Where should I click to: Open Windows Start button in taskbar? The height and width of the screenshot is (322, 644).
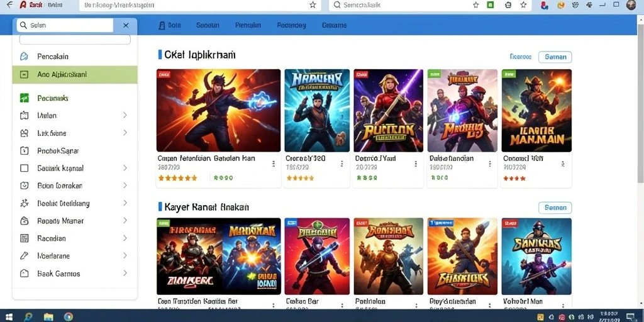8,317
